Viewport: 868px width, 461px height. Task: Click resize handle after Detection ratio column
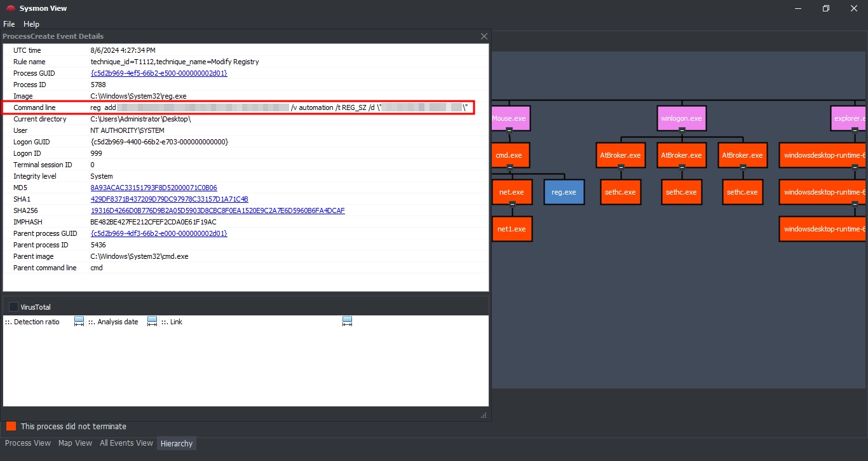point(79,322)
